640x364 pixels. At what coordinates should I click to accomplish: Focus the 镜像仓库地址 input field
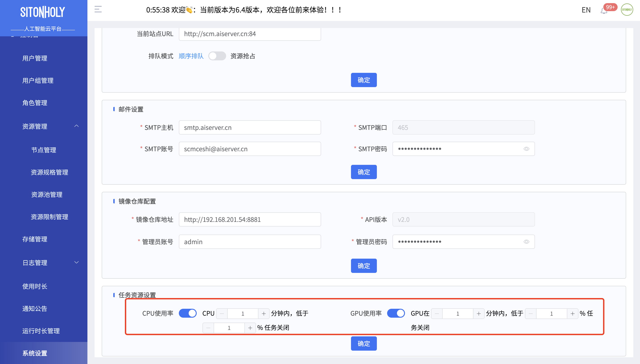pyautogui.click(x=250, y=219)
